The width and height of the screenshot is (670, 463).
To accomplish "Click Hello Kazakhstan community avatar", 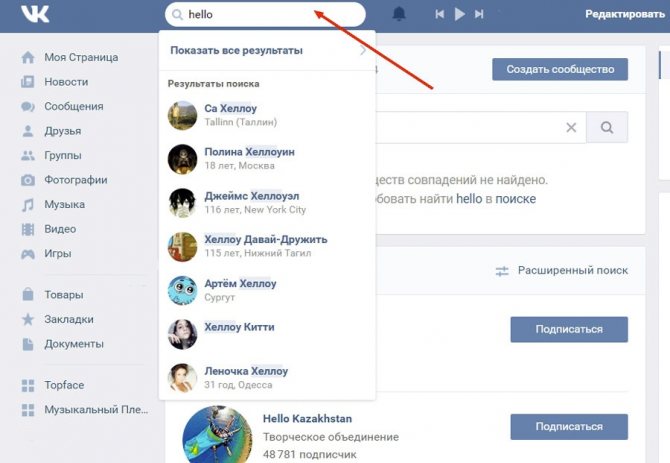I will pyautogui.click(x=217, y=434).
